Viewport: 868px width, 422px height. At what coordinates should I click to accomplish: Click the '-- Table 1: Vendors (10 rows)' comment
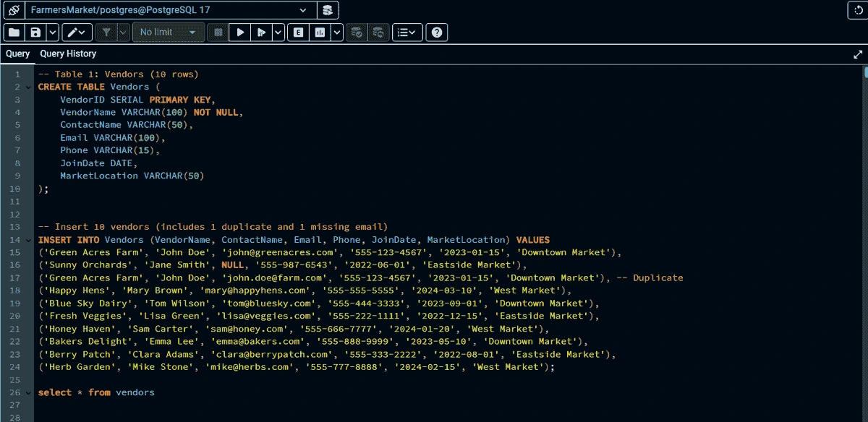(x=118, y=74)
